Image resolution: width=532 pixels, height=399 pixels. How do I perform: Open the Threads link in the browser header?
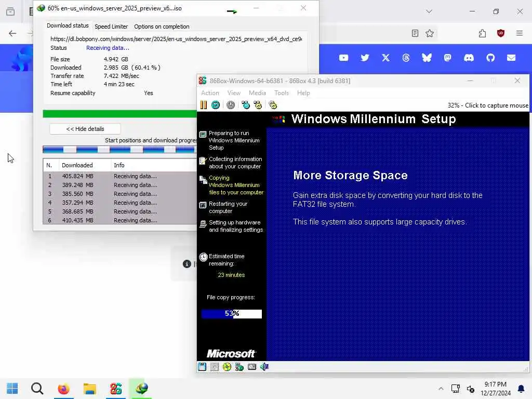(406, 58)
